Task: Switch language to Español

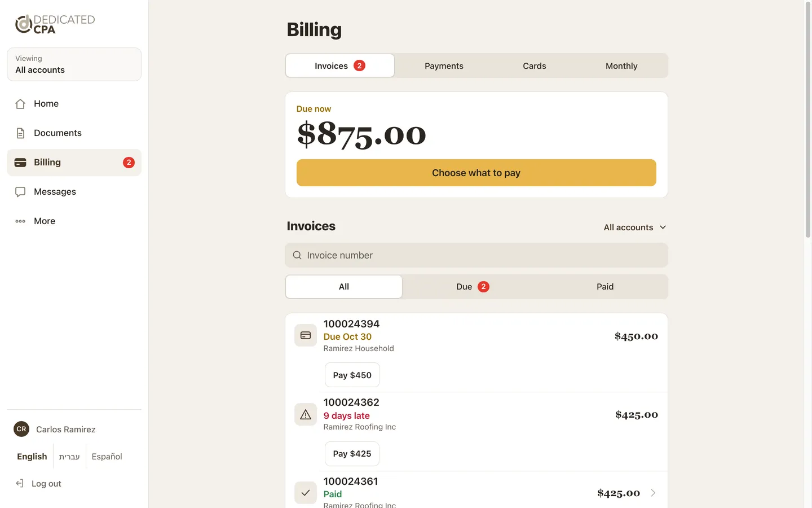Action: (x=107, y=456)
